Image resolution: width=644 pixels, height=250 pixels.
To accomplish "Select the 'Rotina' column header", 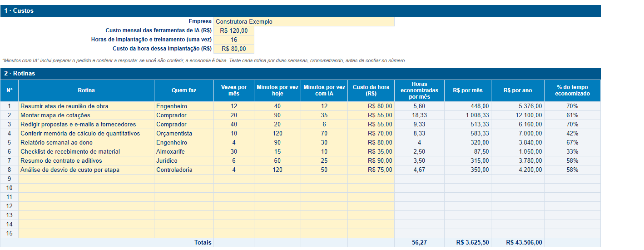I will click(x=86, y=90).
